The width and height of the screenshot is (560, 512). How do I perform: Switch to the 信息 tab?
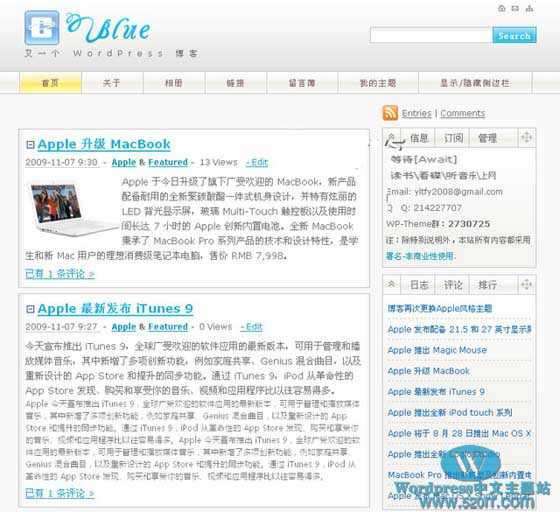pos(419,138)
